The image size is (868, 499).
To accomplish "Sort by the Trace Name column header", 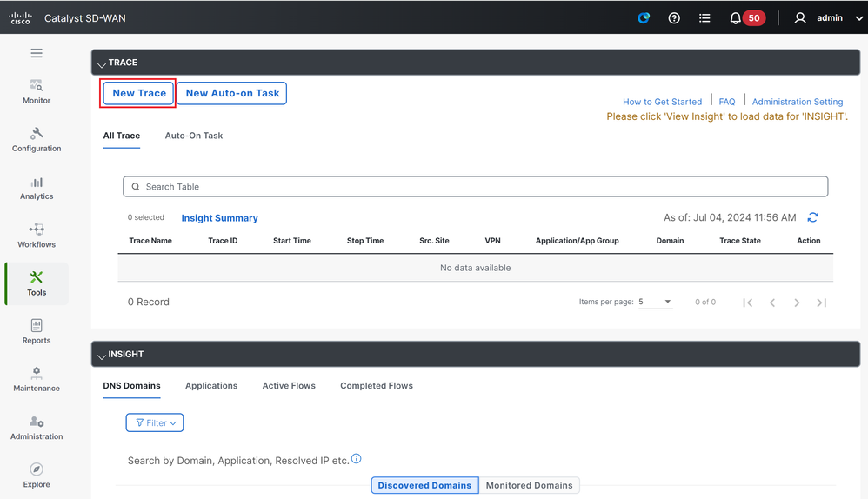I will pos(150,241).
